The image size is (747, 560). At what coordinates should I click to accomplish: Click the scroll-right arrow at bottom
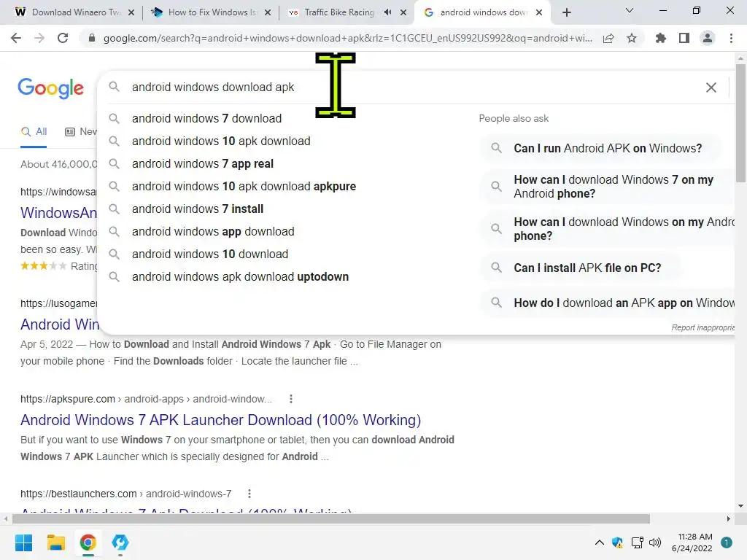pos(729,518)
